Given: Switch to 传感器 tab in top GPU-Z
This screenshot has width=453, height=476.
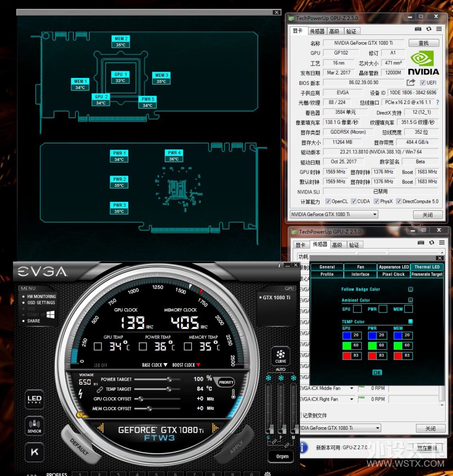Looking at the screenshot, I should click(x=317, y=31).
